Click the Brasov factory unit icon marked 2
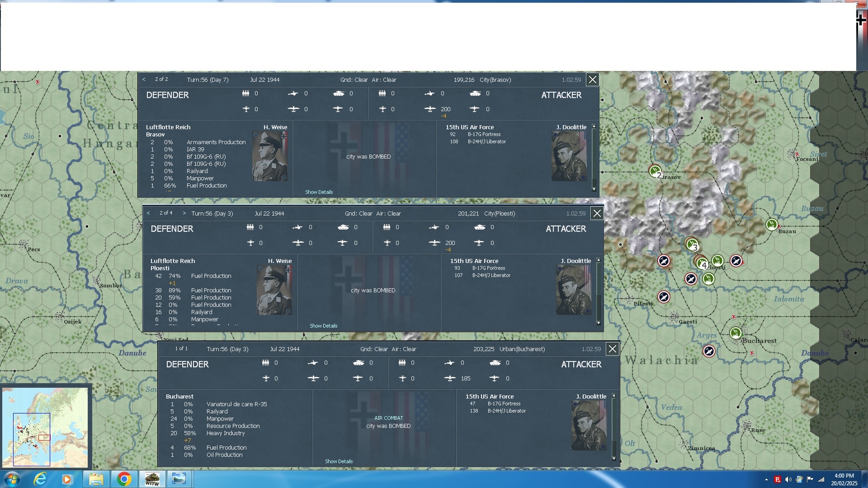 point(655,171)
